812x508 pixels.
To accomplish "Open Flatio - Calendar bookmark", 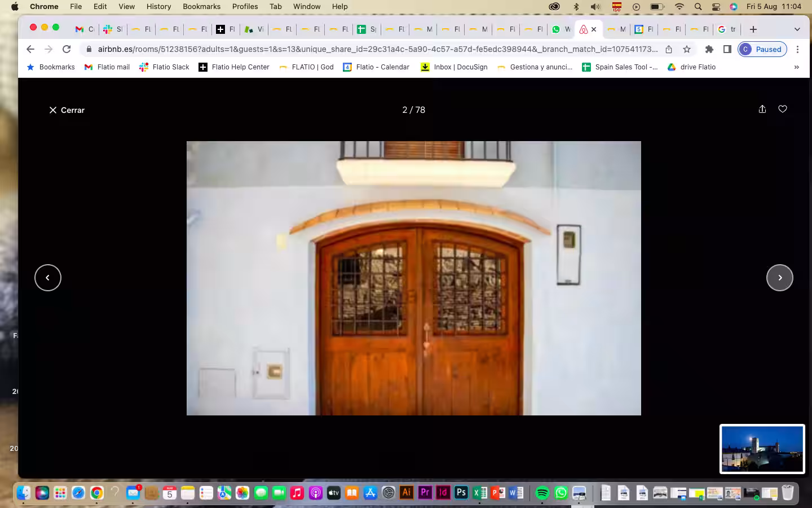I will point(376,67).
